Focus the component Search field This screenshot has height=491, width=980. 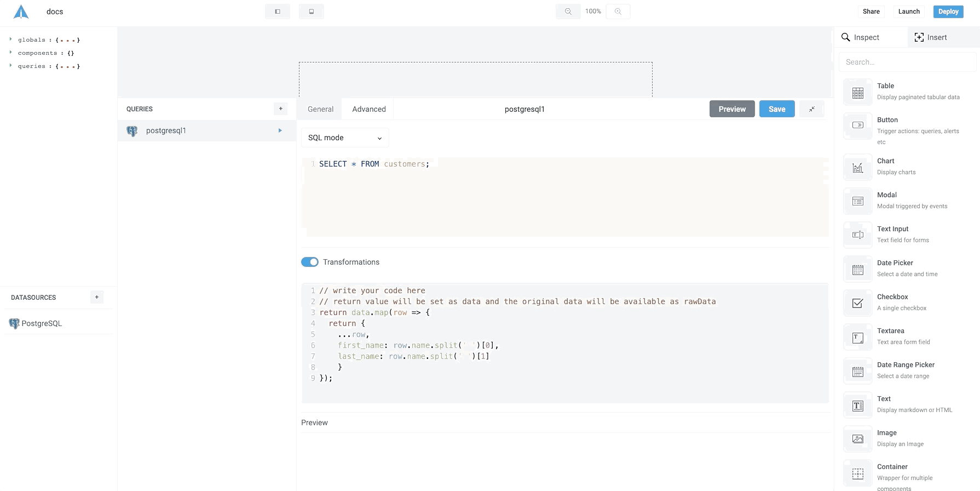pyautogui.click(x=907, y=62)
